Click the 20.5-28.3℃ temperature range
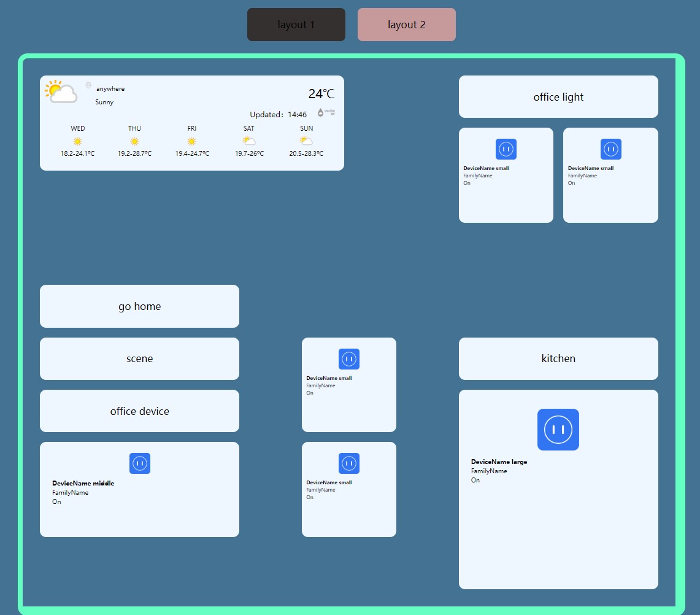 pyautogui.click(x=306, y=153)
